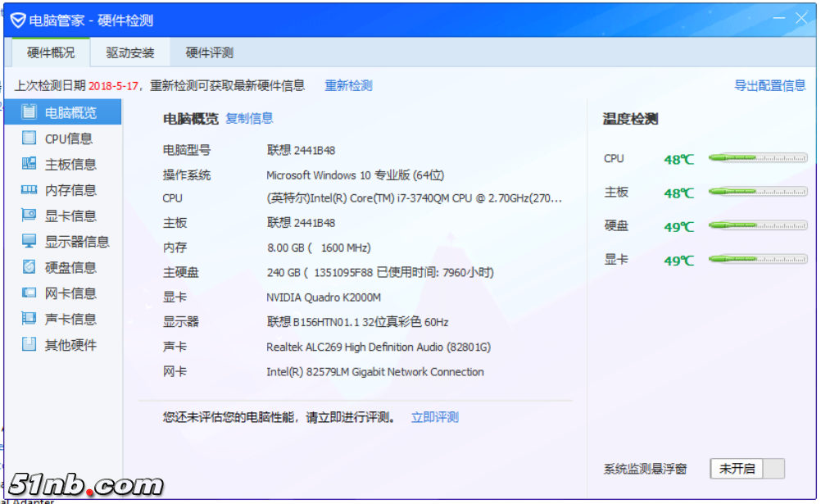This screenshot has width=821, height=504.
Task: Switch to the 驱动安装 tab
Action: coord(129,53)
